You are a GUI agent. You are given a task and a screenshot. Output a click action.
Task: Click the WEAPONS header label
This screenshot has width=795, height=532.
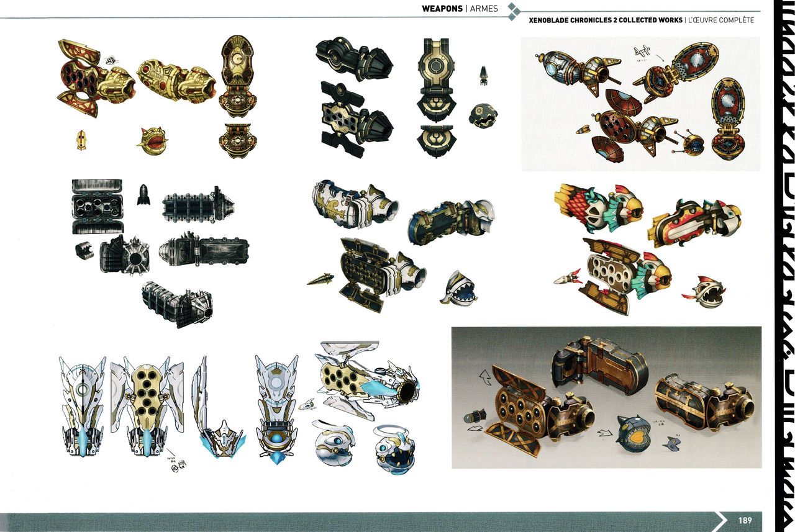pyautogui.click(x=442, y=9)
